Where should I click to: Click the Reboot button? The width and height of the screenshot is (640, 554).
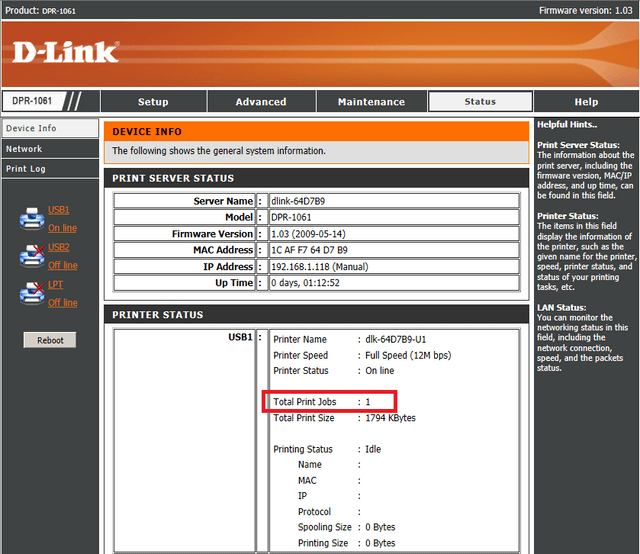50,340
